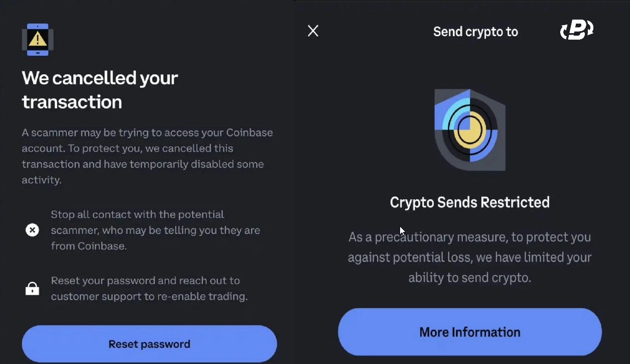This screenshot has width=630, height=364.
Task: Click the concentric circles inside the shield
Action: click(x=470, y=130)
